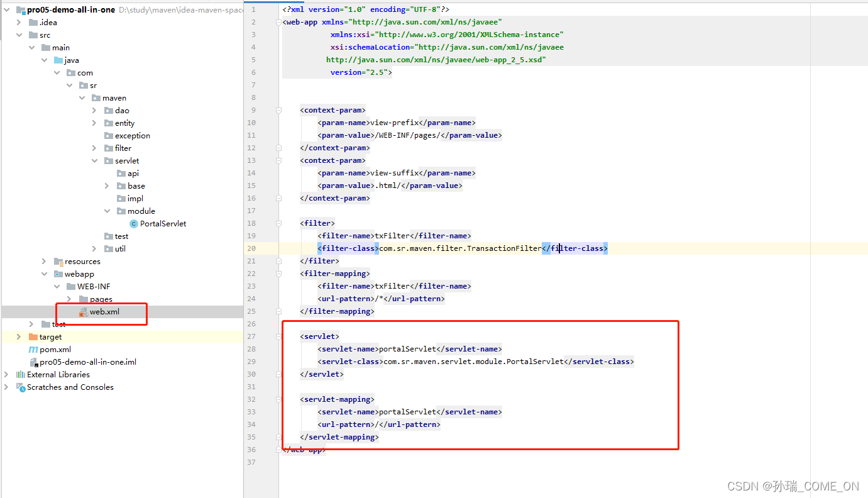Expand the util package arrow

[x=94, y=249]
